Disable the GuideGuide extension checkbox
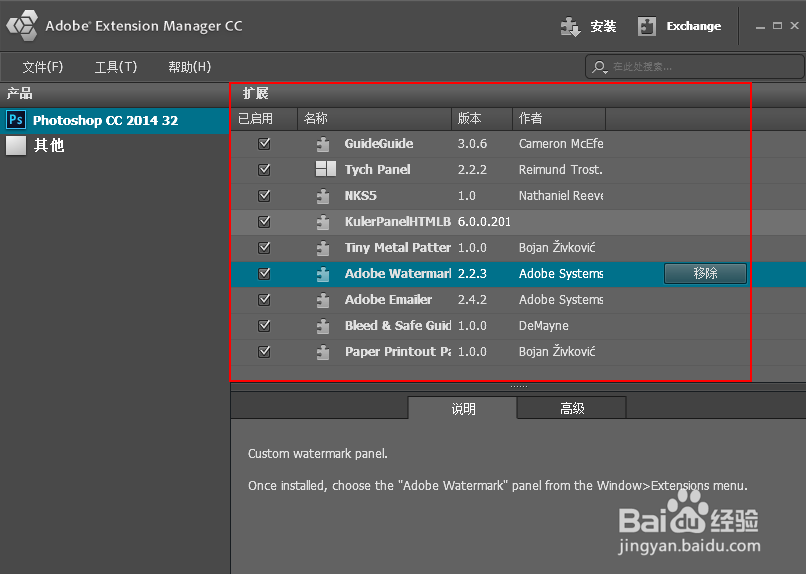806x574 pixels. tap(264, 144)
